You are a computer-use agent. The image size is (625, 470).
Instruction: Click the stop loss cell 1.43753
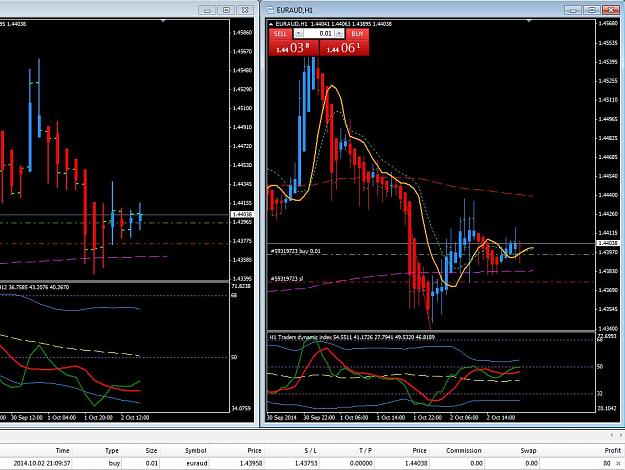point(306,463)
